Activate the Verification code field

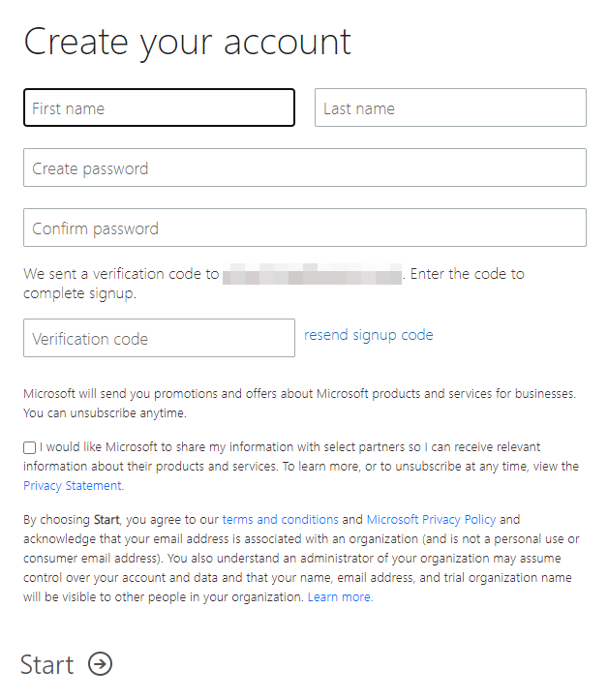click(159, 339)
